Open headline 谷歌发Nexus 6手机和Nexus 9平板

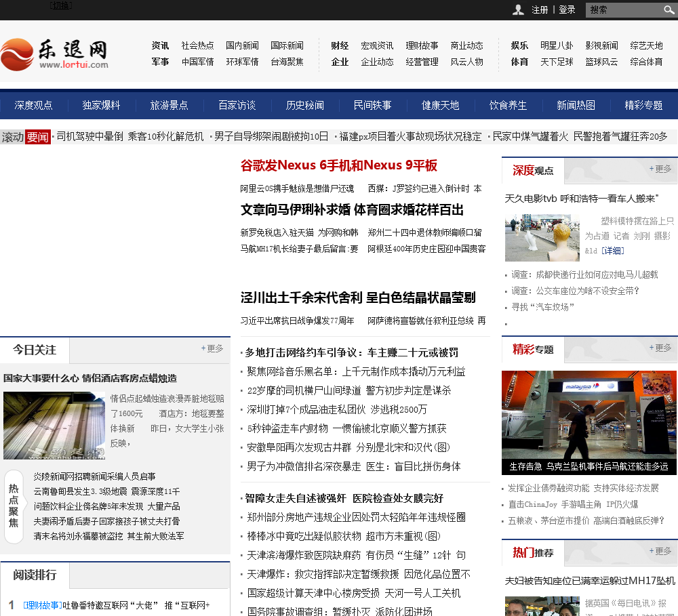pyautogui.click(x=339, y=165)
